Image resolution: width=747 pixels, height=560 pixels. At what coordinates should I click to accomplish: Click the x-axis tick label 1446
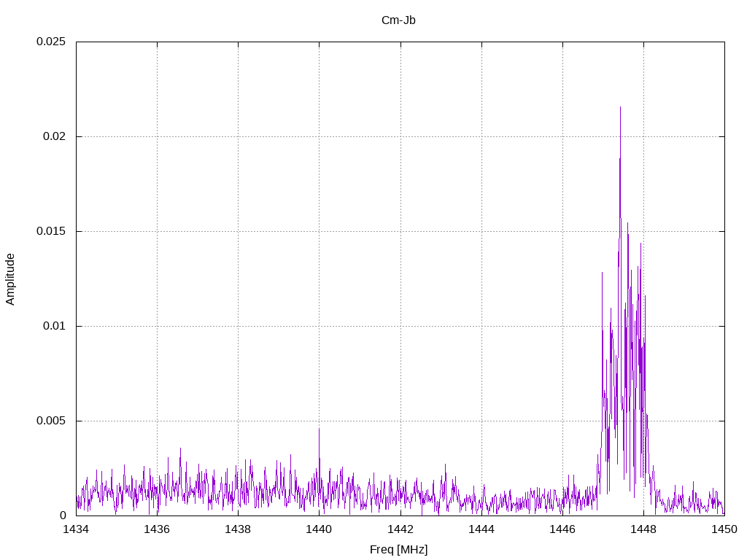[562, 529]
